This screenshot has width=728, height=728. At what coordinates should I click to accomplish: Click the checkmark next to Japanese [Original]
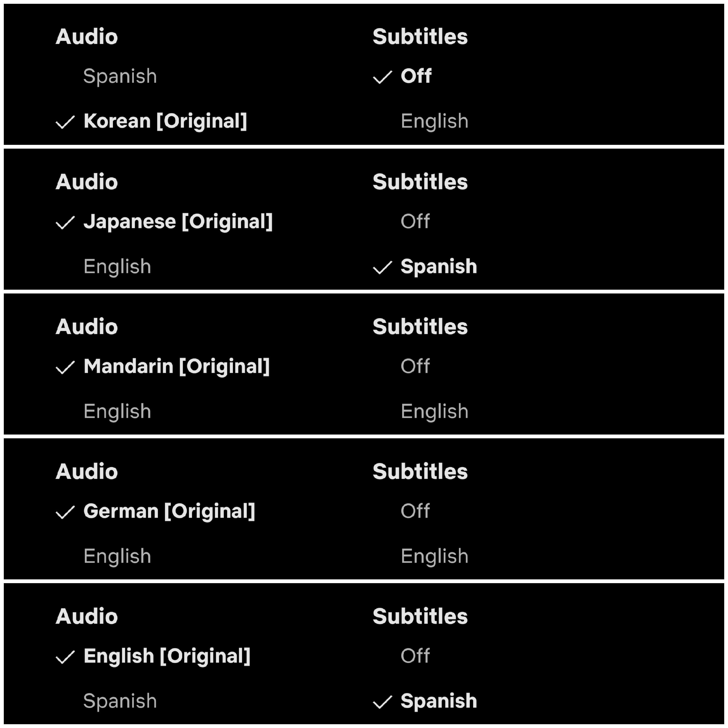click(x=65, y=222)
